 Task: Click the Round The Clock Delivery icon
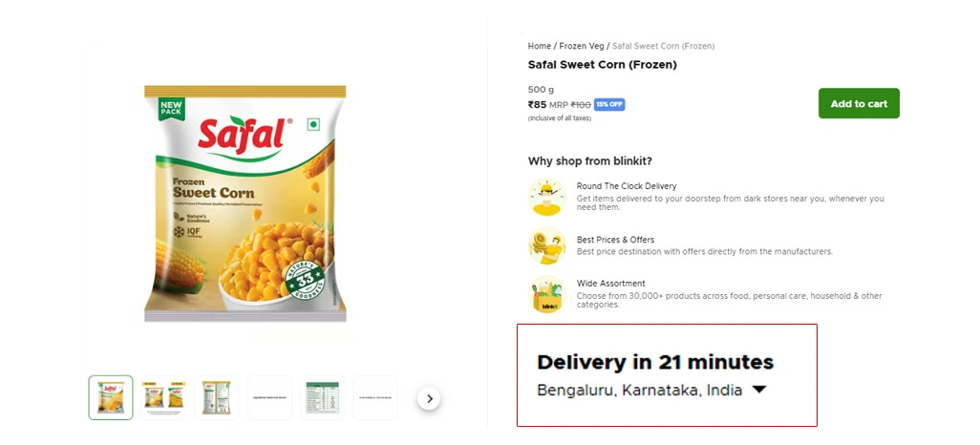pos(547,197)
